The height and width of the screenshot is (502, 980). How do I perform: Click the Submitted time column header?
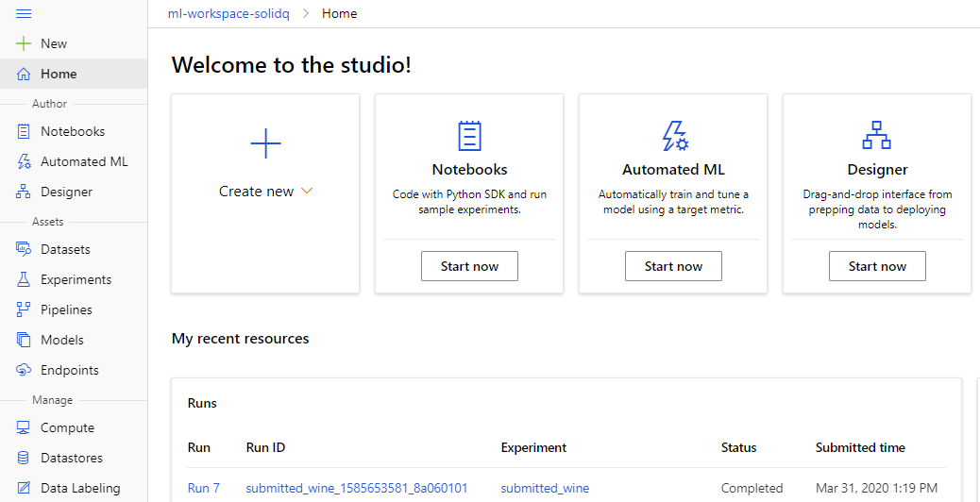pos(860,447)
